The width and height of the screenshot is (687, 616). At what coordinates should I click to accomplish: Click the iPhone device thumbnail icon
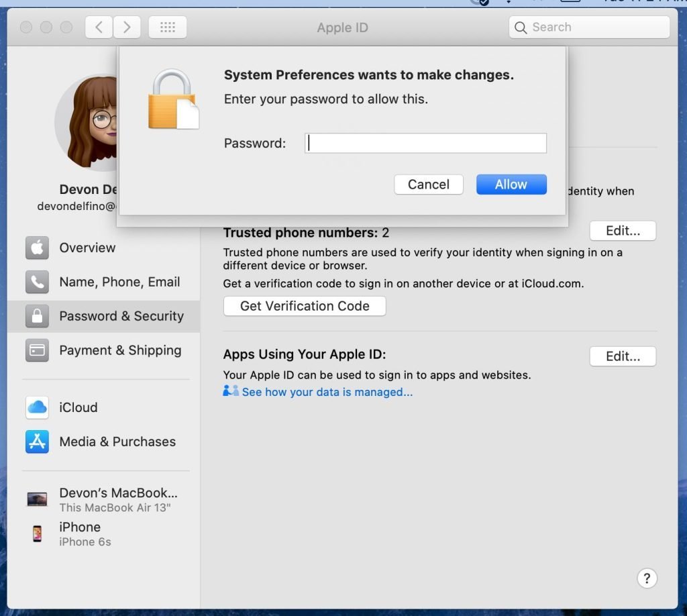click(38, 533)
